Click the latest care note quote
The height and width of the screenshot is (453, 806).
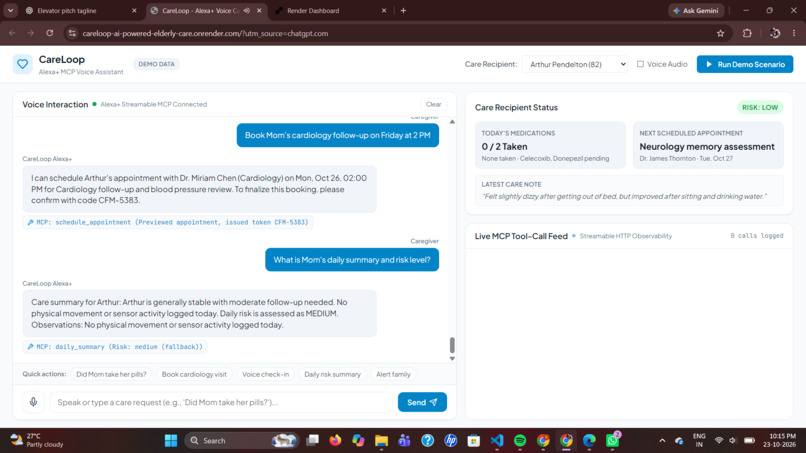(x=624, y=196)
